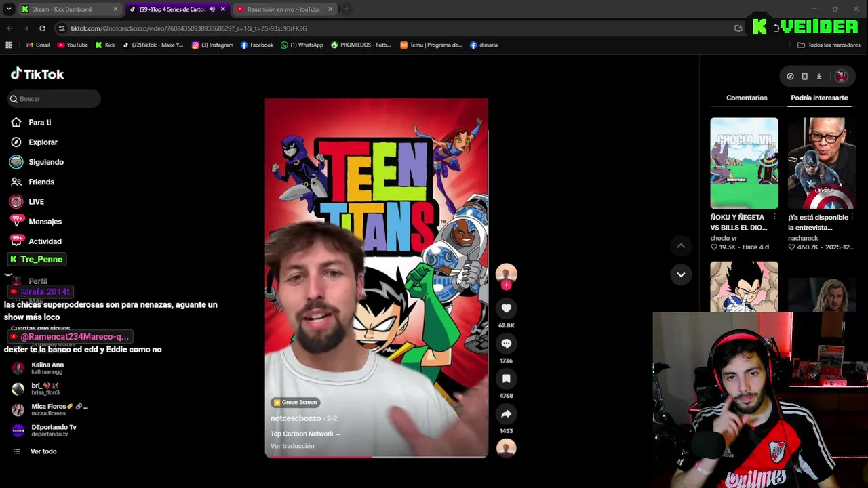The width and height of the screenshot is (868, 488).
Task: Go to previous video with up chevron
Action: coord(681,245)
